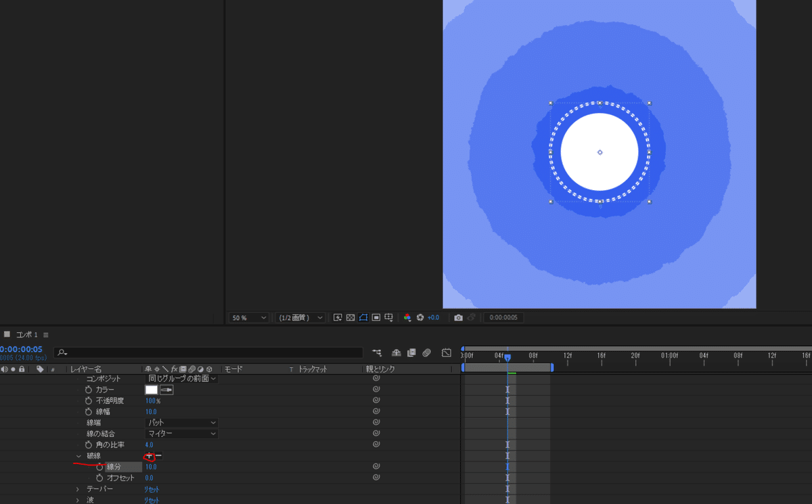Open the graph editor icon

447,352
